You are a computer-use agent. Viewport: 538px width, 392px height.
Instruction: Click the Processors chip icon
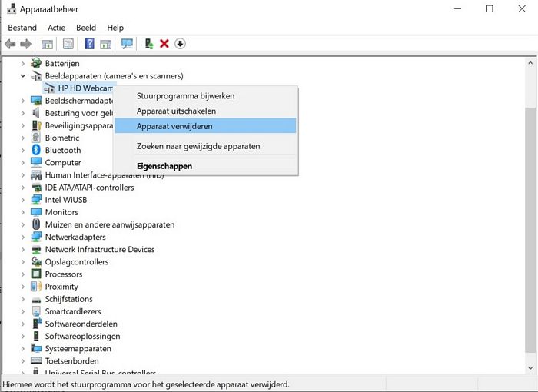point(36,274)
